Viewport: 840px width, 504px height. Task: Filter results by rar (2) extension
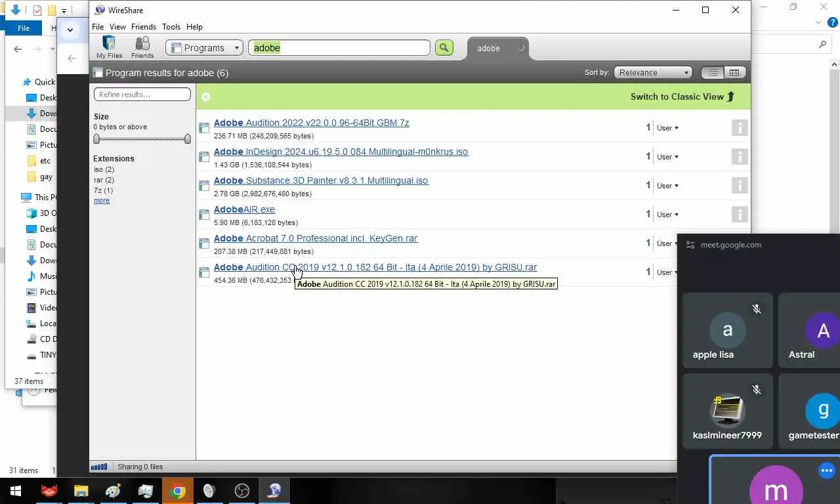104,180
